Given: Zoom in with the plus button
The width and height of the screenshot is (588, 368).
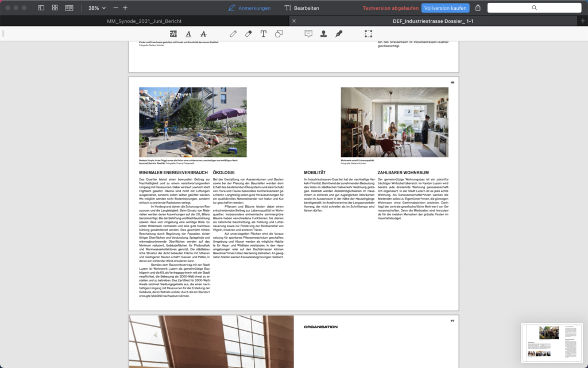Looking at the screenshot, I should pyautogui.click(x=125, y=8).
